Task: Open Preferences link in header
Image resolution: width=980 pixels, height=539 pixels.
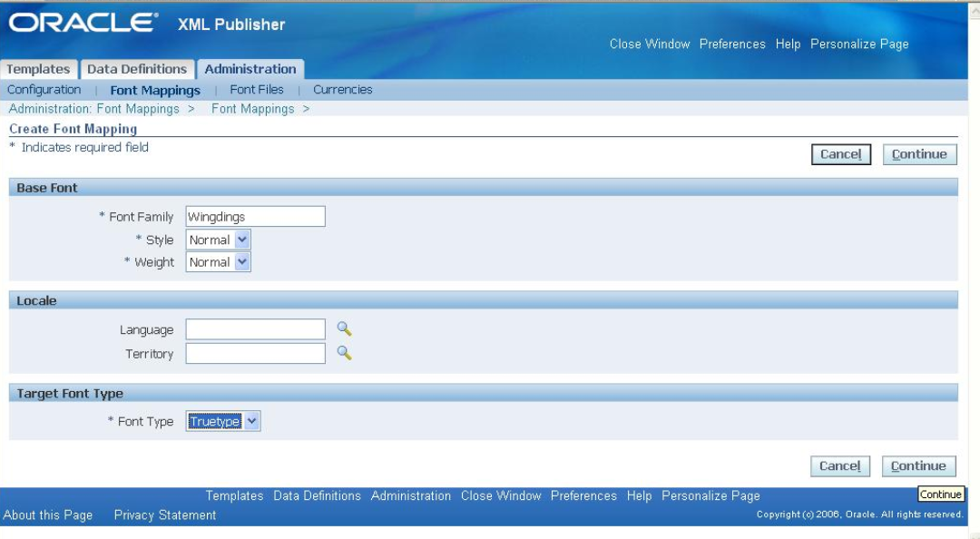Action: 732,44
